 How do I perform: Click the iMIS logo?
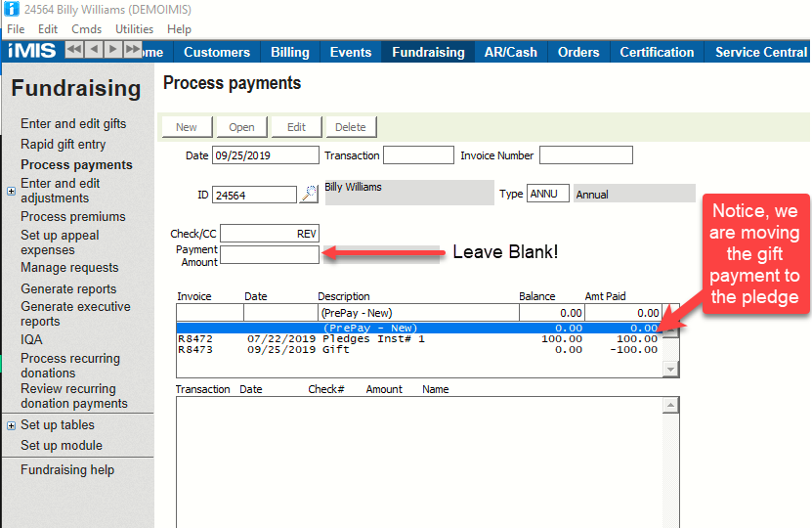click(32, 51)
